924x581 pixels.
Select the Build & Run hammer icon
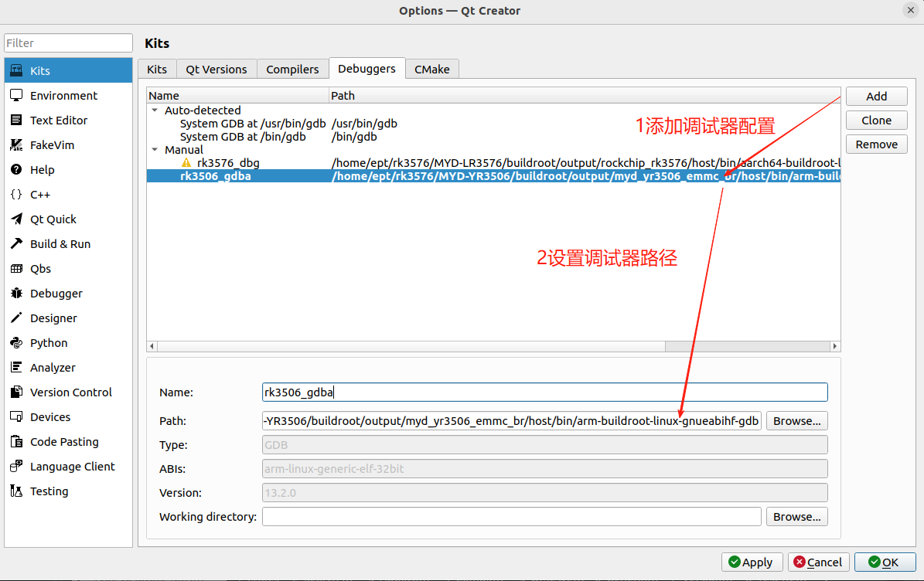16,243
